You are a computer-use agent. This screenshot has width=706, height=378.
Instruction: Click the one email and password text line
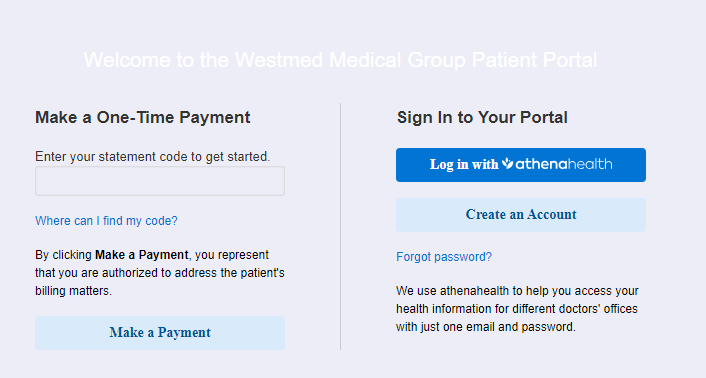point(486,327)
